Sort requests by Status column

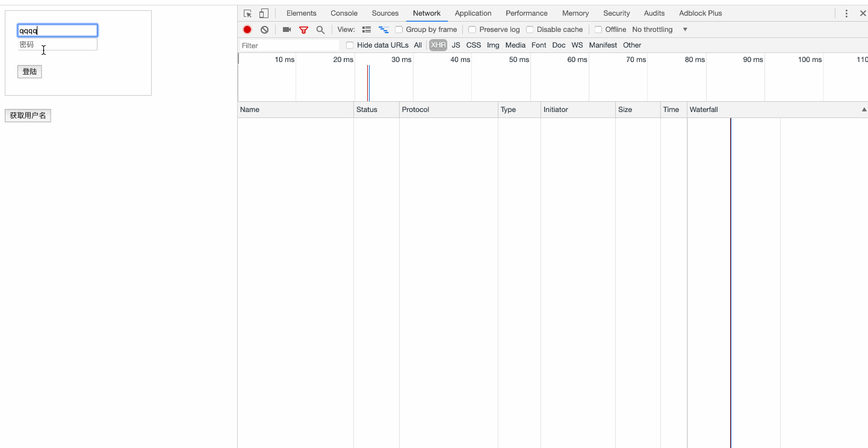376,110
